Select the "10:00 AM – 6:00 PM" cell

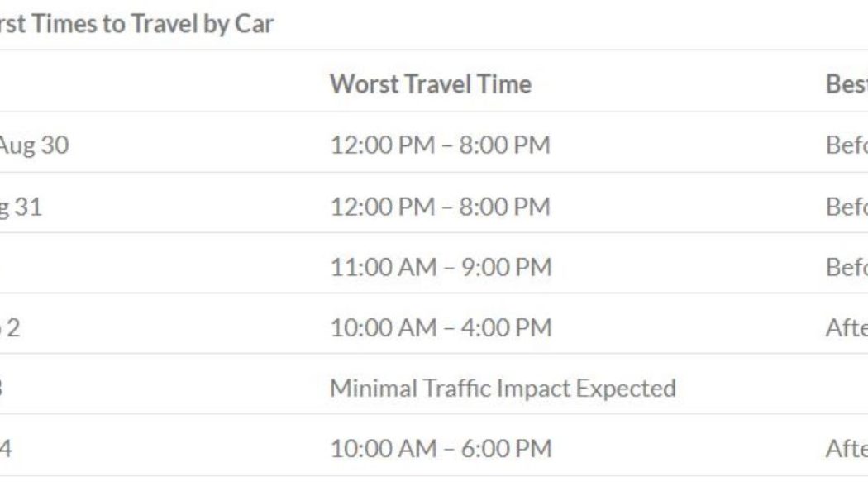click(x=441, y=448)
